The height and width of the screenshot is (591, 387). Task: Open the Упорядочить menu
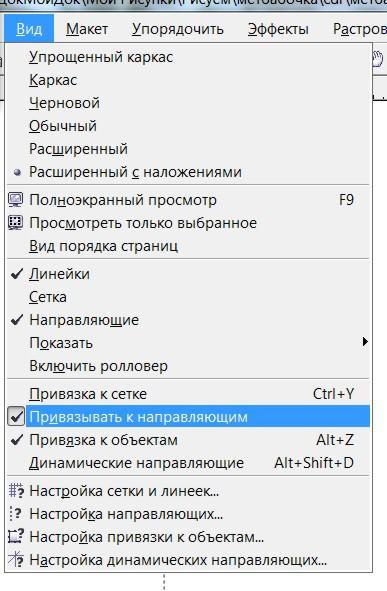[x=178, y=29]
